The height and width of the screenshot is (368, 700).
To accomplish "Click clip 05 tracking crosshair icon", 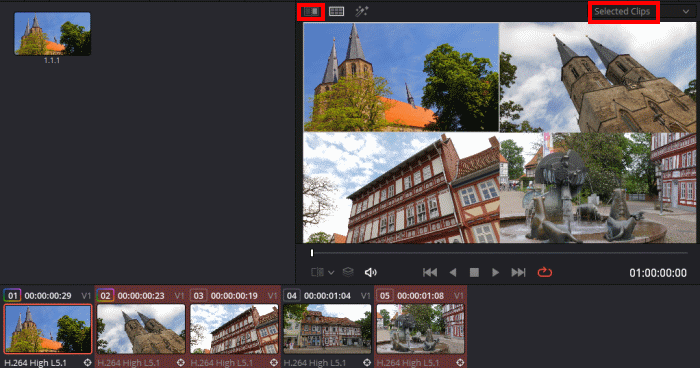I will click(x=460, y=363).
